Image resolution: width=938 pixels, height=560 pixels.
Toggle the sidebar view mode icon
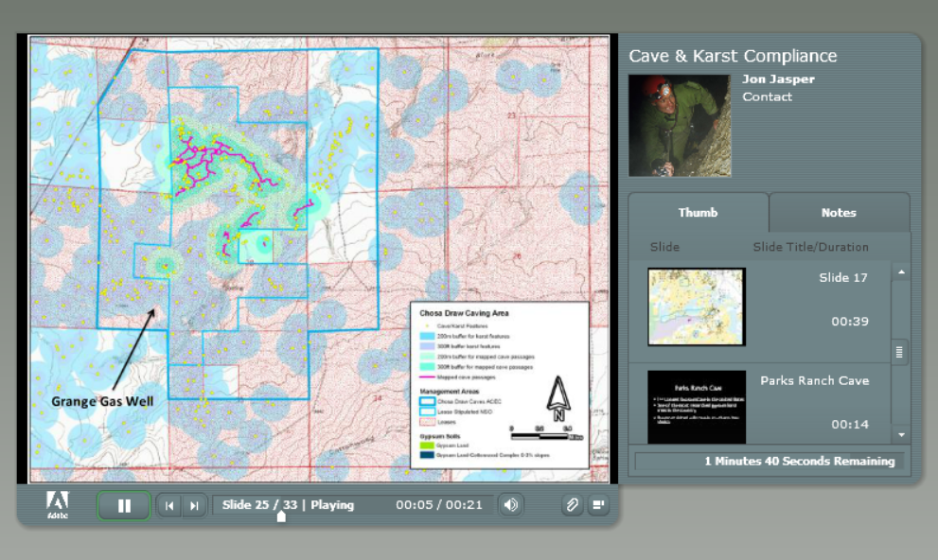[597, 506]
